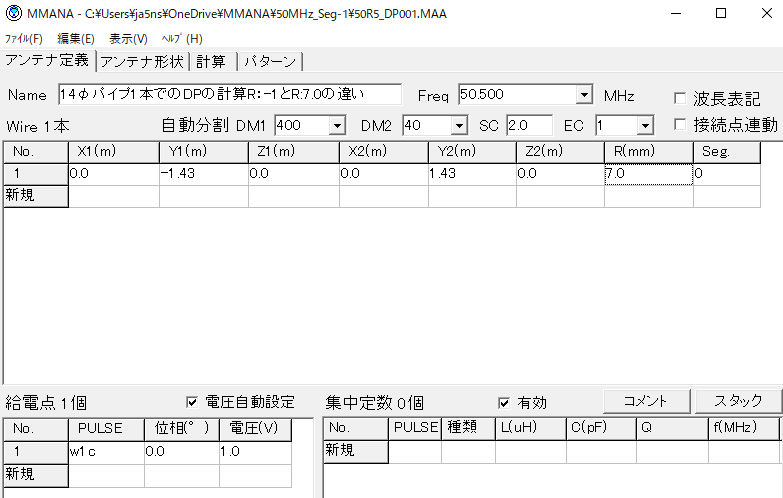
Task: Switch to the 計算 tab
Action: click(210, 61)
